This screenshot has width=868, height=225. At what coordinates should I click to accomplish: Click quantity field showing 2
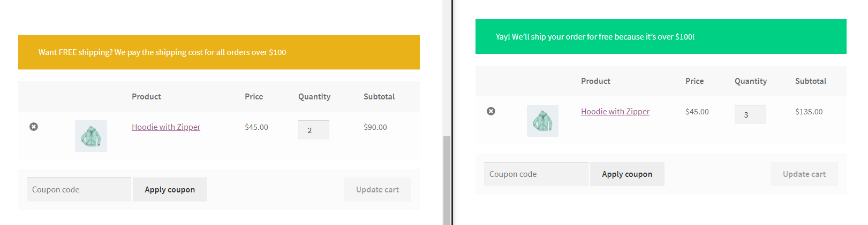click(314, 130)
